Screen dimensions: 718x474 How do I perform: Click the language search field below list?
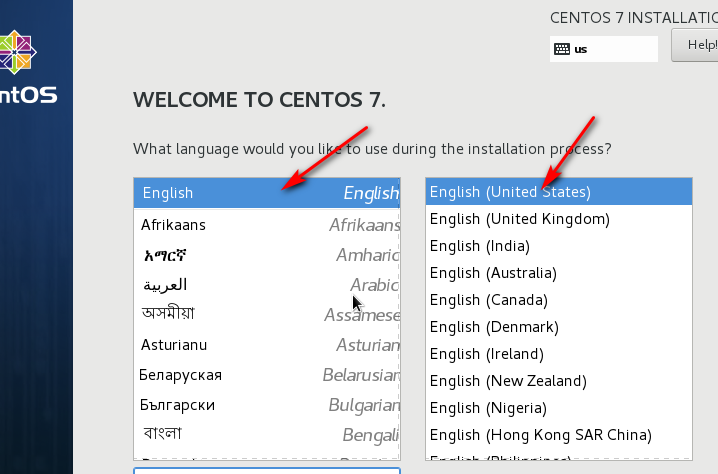[x=267, y=471]
